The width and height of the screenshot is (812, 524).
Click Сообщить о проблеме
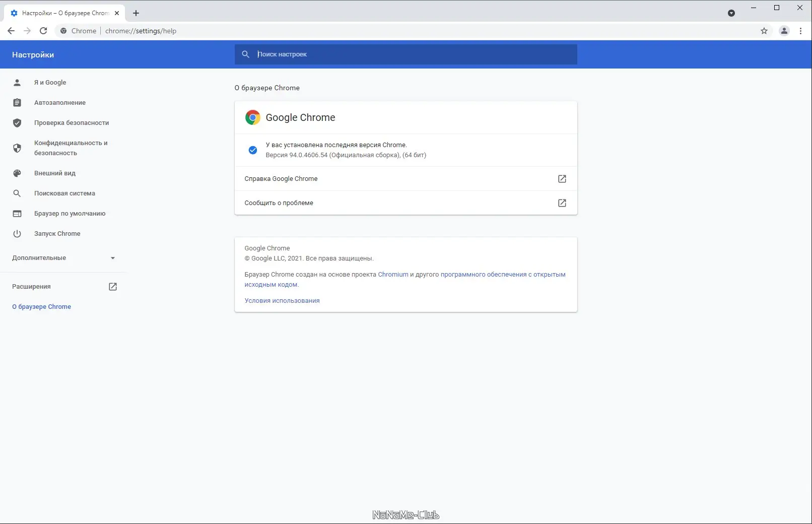coord(405,203)
